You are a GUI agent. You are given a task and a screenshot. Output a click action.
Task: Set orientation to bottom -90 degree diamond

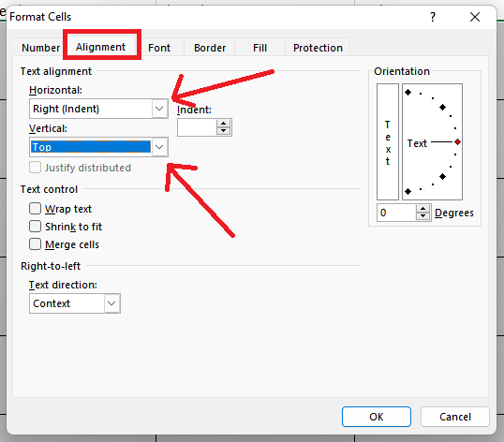[408, 191]
